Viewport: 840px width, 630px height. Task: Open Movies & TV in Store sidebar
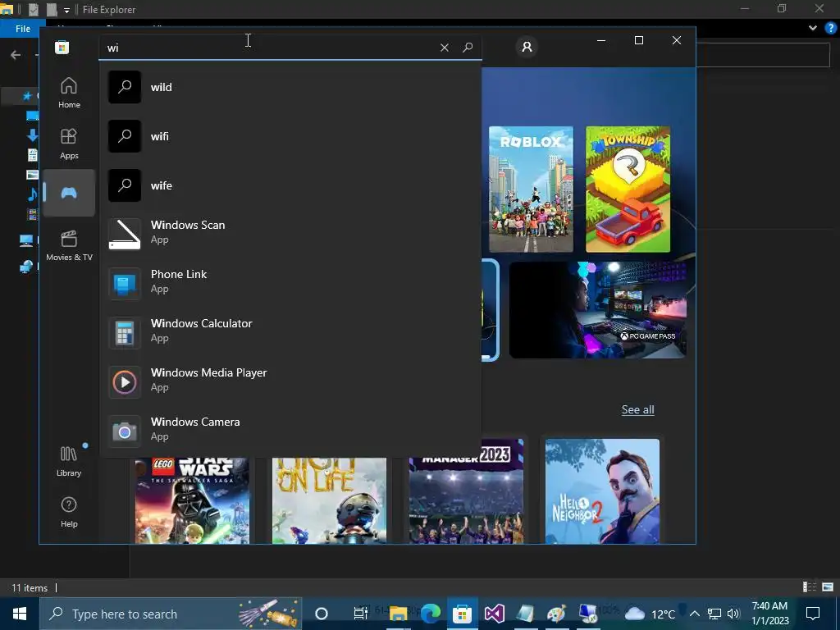coord(69,245)
